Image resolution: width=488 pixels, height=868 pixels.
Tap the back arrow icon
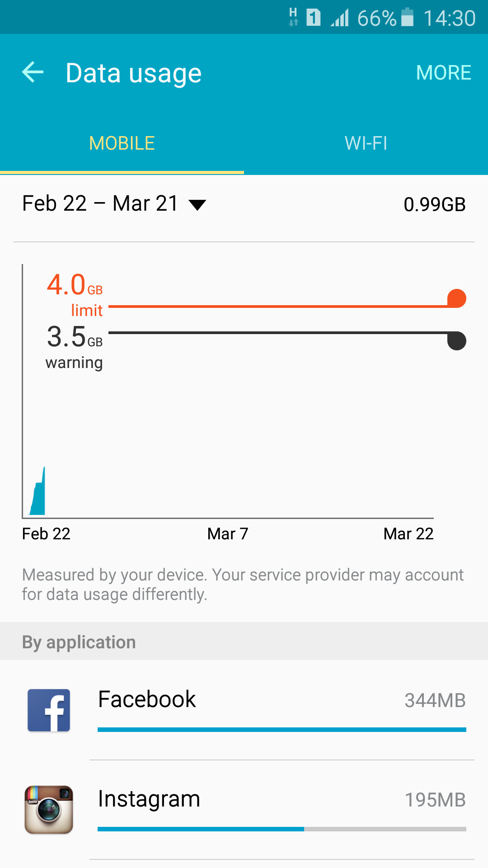[x=33, y=72]
